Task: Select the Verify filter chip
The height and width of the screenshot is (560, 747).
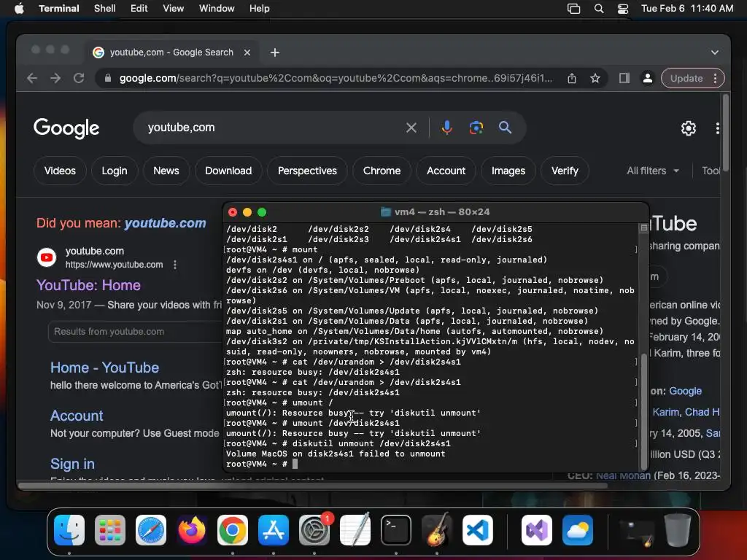Action: pos(565,171)
